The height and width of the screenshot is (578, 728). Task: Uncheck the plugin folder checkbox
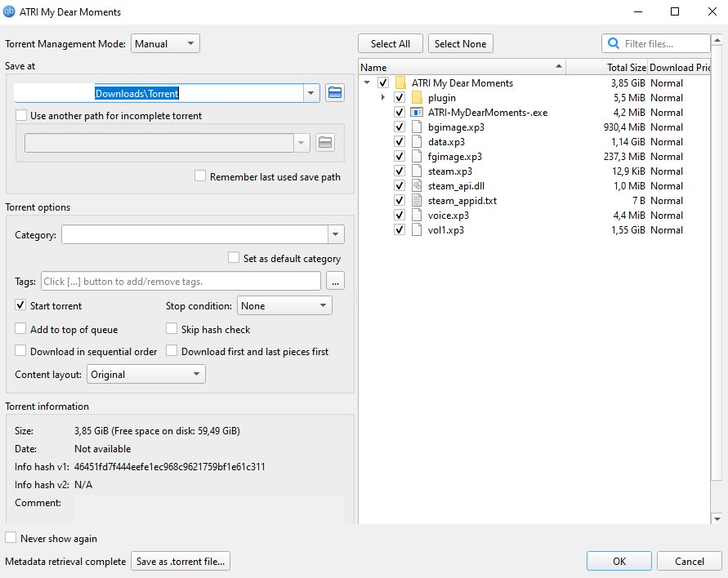click(400, 98)
